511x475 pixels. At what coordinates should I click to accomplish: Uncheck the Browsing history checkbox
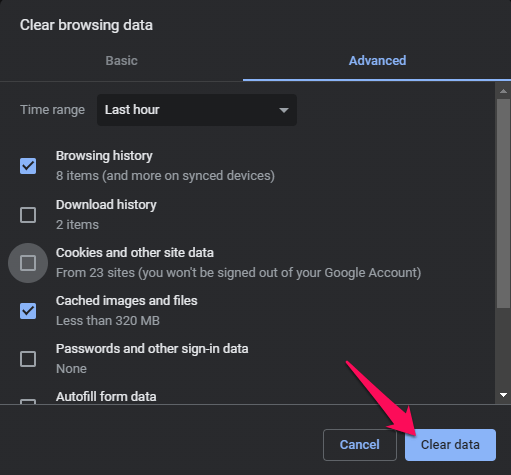28,166
